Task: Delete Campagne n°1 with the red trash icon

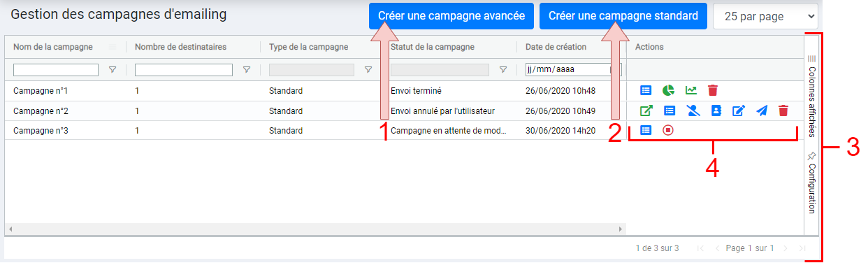Action: 713,90
